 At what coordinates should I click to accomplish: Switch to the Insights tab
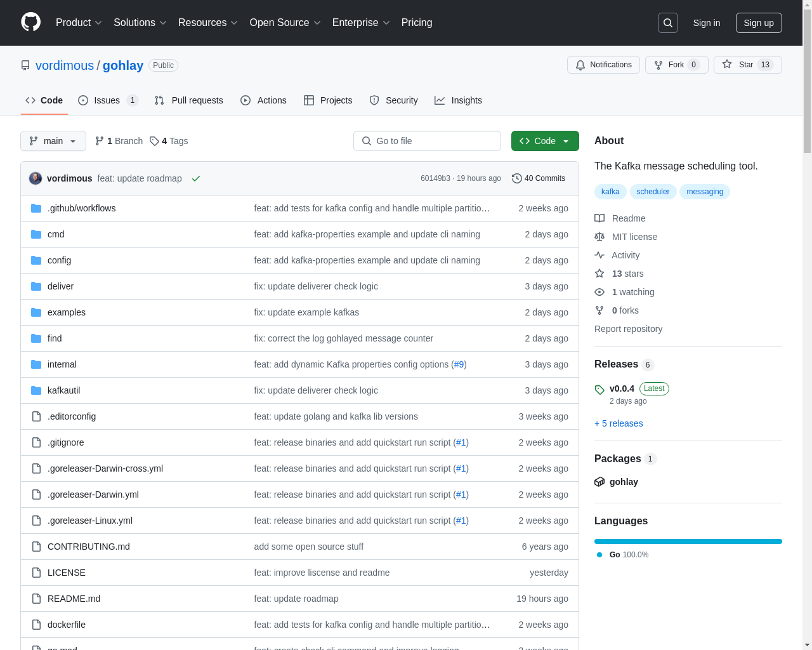coord(458,100)
